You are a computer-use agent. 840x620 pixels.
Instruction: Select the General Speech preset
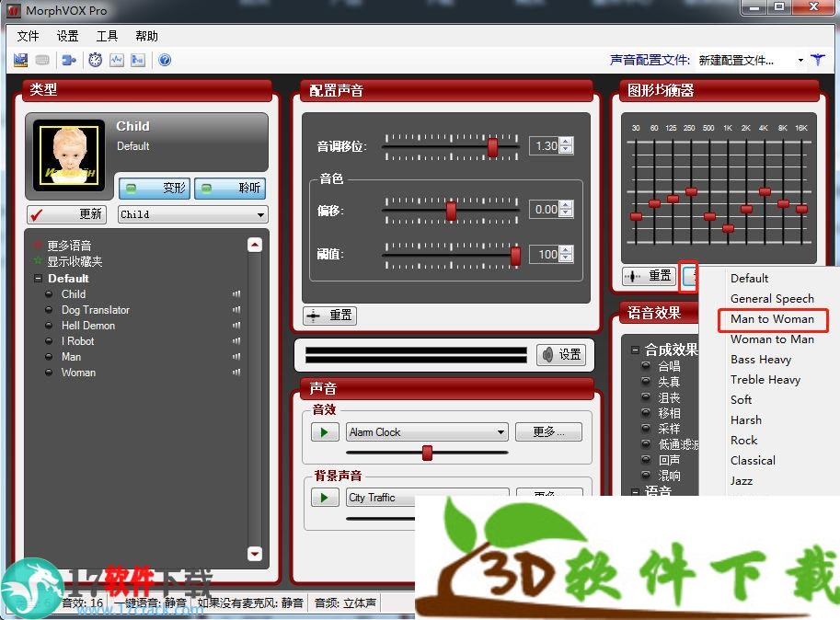772,299
